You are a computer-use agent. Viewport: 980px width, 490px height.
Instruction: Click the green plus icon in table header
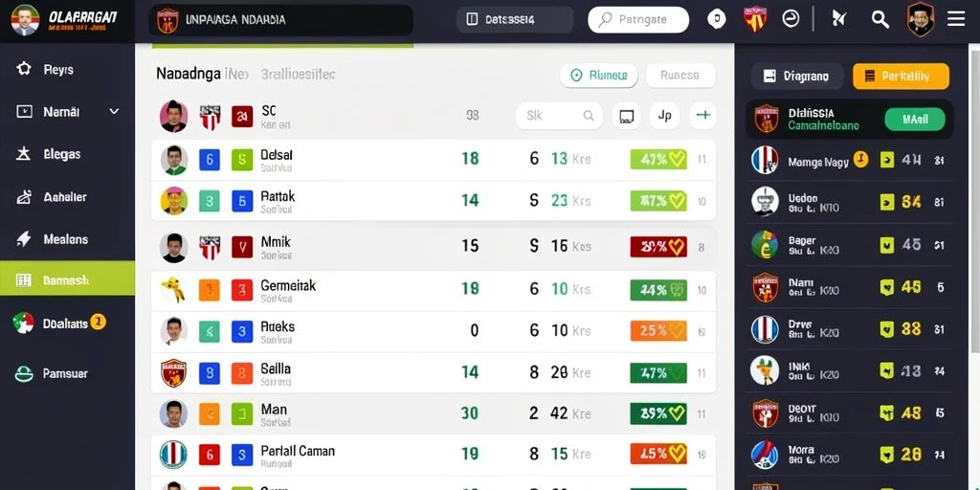click(x=703, y=116)
